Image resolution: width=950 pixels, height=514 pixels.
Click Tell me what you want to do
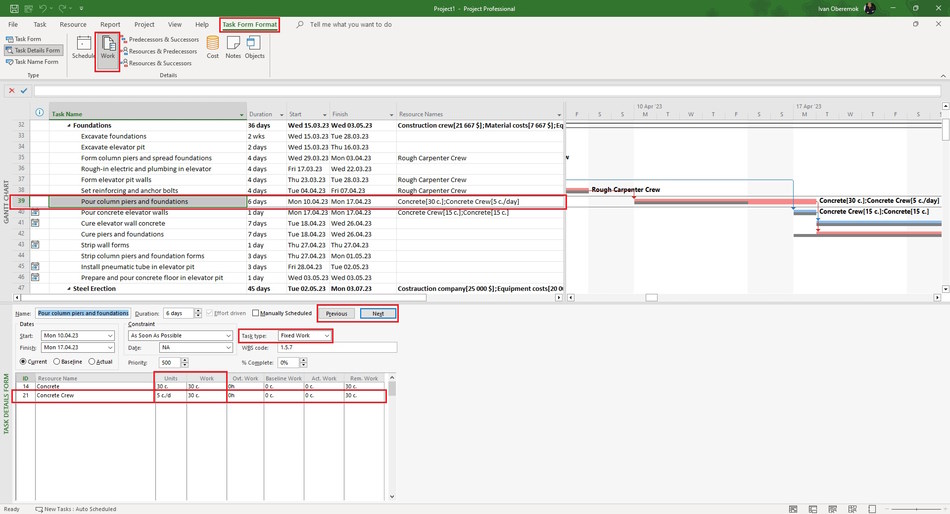351,25
